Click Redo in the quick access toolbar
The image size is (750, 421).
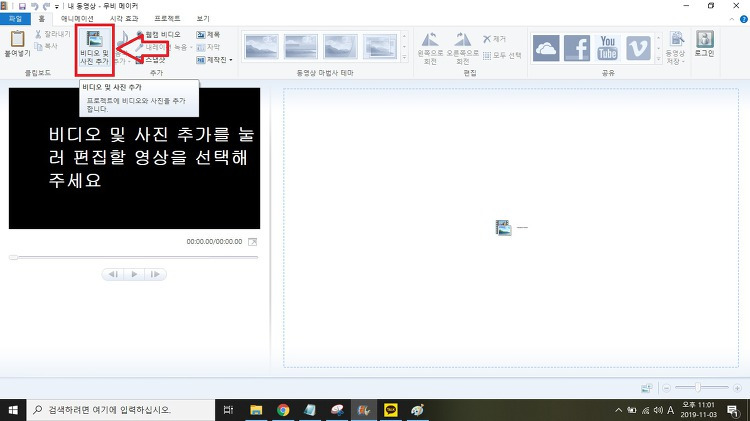(46, 6)
